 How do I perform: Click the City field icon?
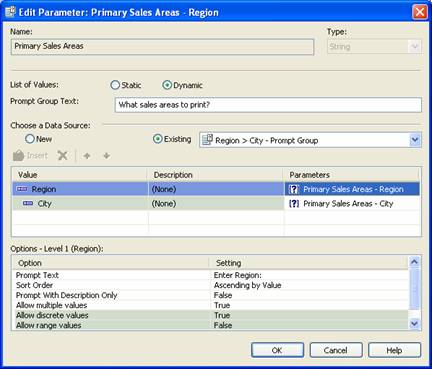pyautogui.click(x=28, y=203)
